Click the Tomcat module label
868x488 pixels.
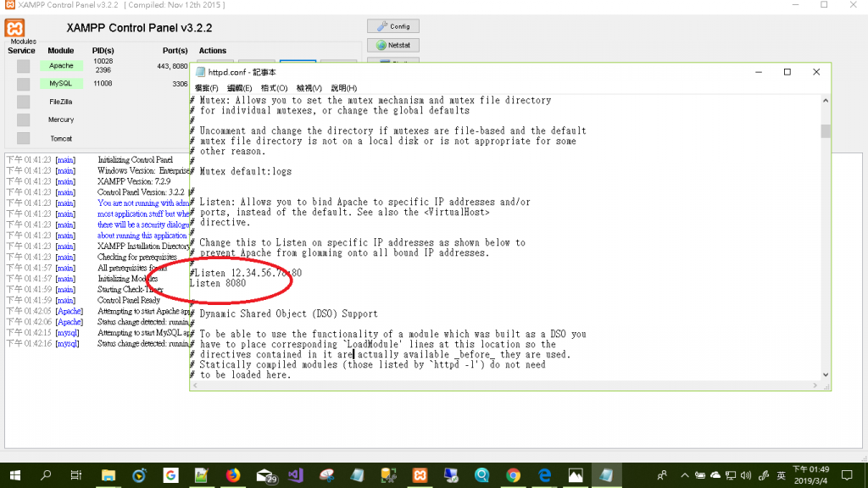coord(61,138)
